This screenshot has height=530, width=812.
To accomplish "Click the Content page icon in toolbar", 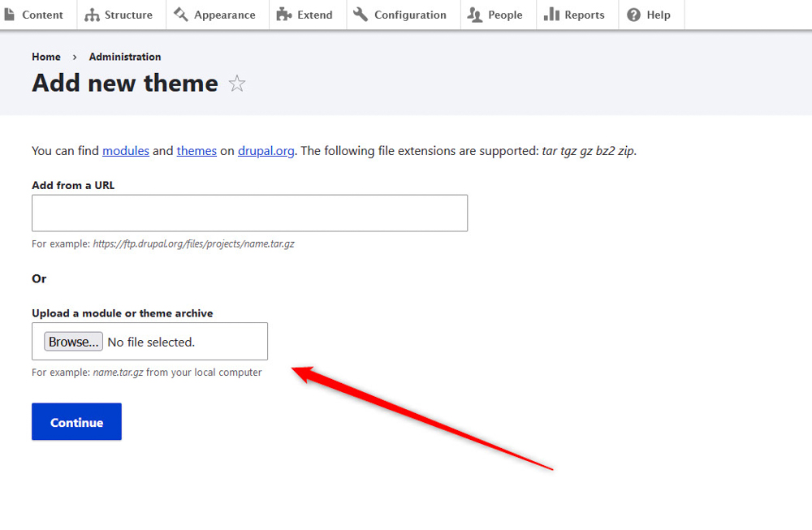I will (10, 15).
